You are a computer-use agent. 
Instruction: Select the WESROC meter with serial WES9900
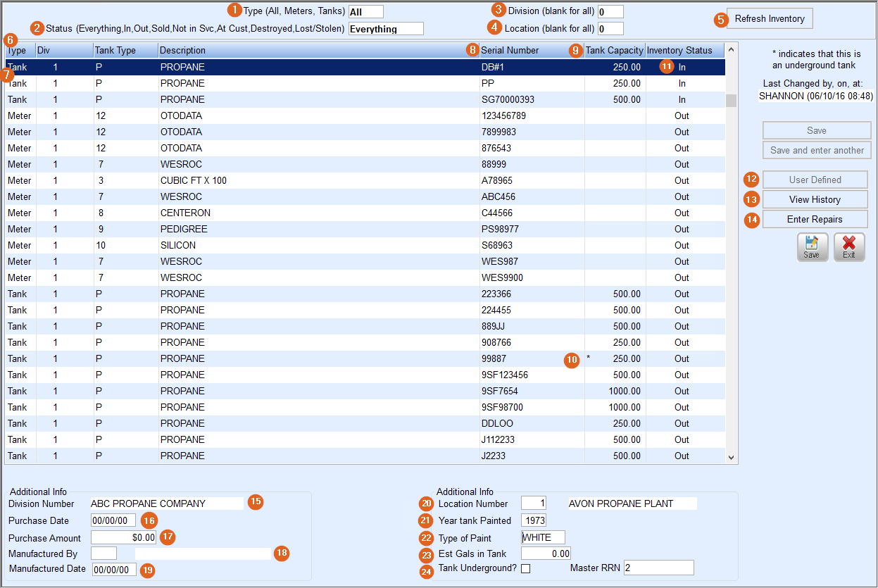tap(365, 277)
